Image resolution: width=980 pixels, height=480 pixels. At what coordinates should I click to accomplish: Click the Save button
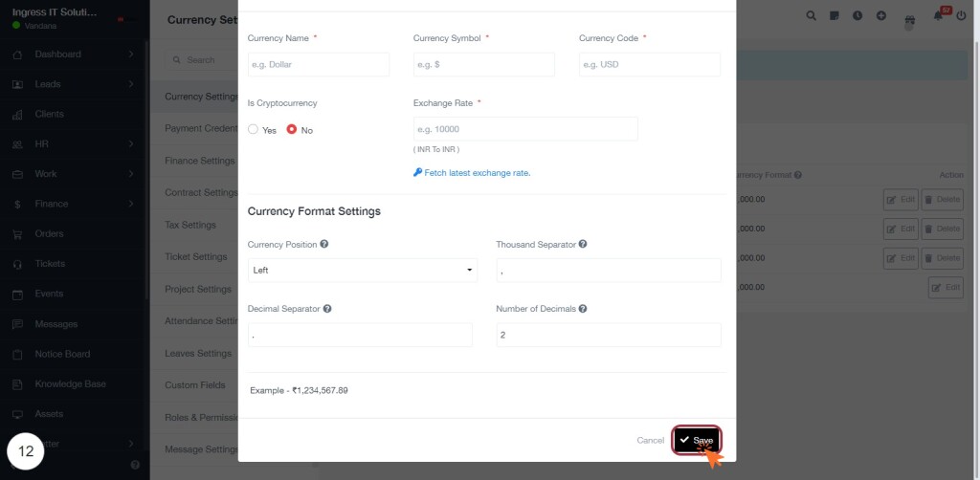tap(697, 440)
